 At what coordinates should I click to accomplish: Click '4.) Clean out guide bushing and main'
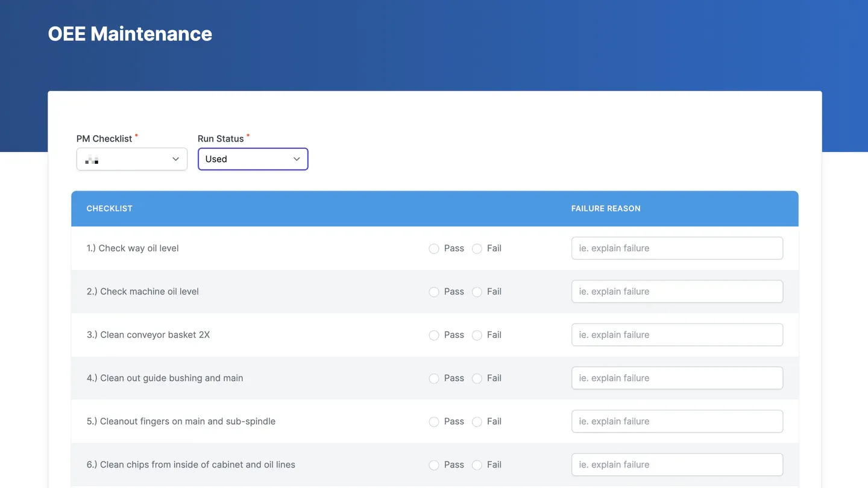[x=165, y=378]
